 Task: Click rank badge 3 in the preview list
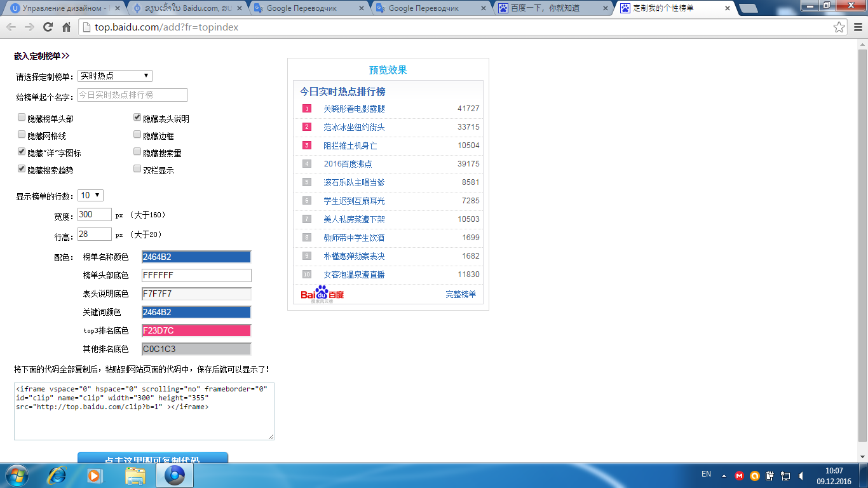point(307,146)
